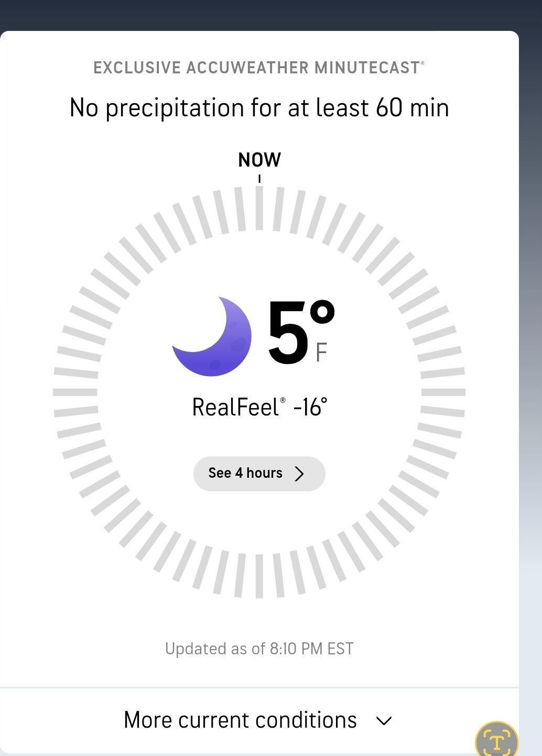Tap the yellow text scan icon
Screen dimensions: 542x756
point(496,741)
